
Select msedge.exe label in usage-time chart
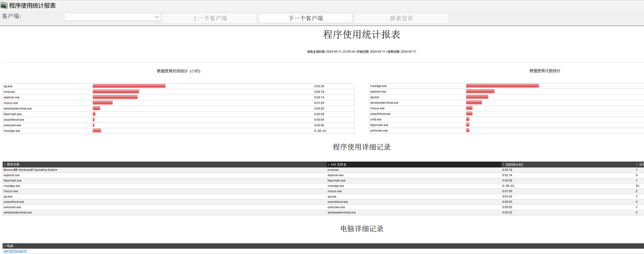click(12, 131)
